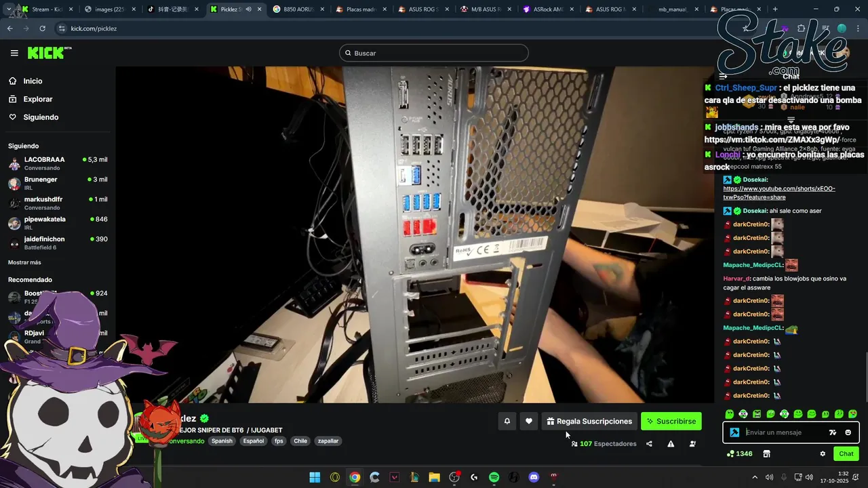868x488 pixels.
Task: Open the text formatting icon in chat input
Action: pos(833,432)
